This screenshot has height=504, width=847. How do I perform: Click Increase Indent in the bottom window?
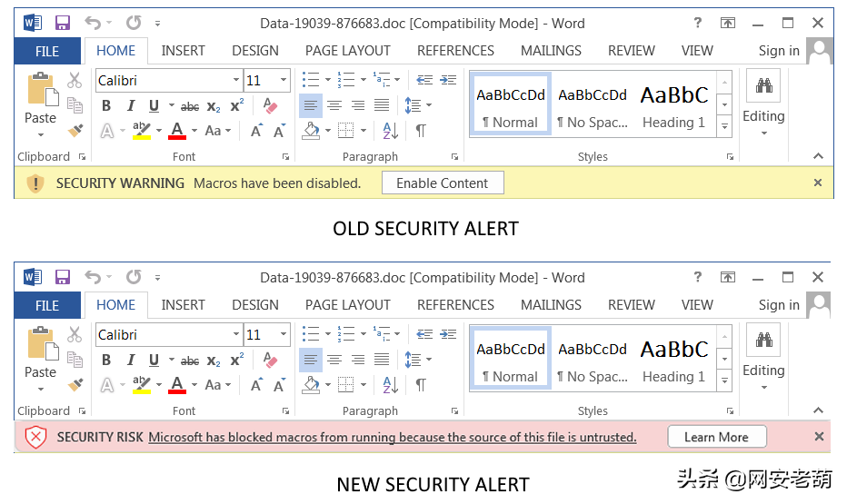448,334
